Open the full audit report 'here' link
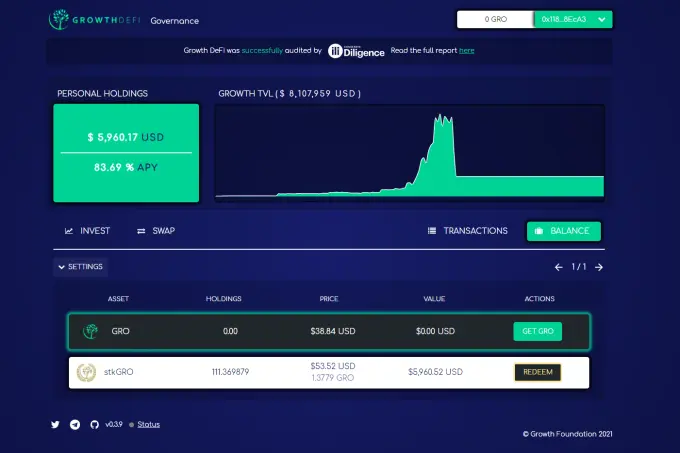Image resolution: width=680 pixels, height=453 pixels. 466,51
